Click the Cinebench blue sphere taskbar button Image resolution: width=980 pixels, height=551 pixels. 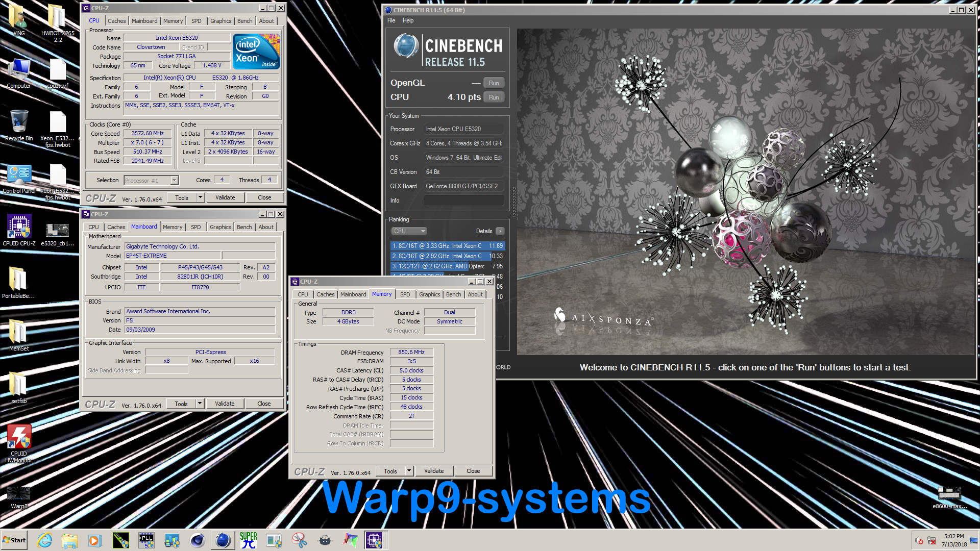(x=223, y=540)
